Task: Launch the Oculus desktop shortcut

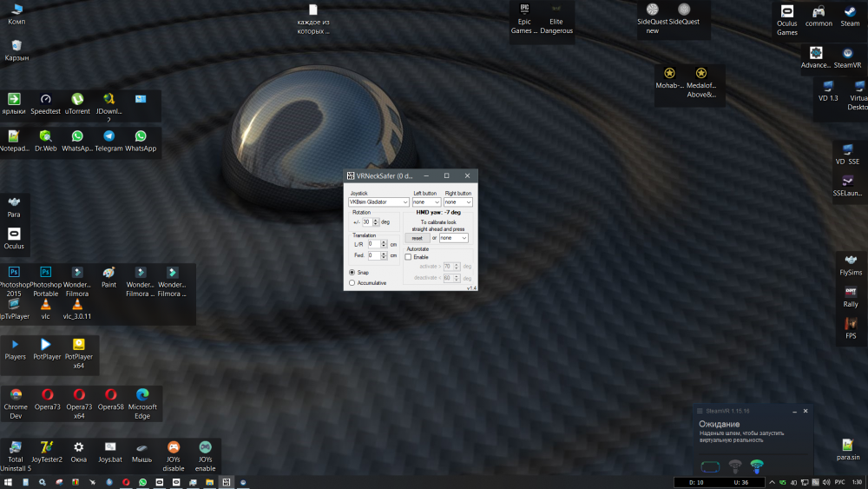Action: [14, 239]
